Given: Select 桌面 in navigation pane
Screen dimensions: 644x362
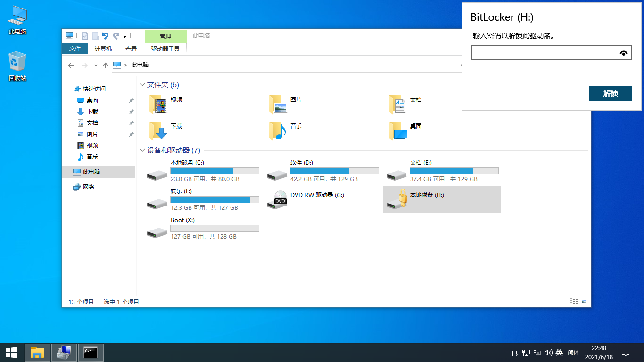Looking at the screenshot, I should pos(92,100).
